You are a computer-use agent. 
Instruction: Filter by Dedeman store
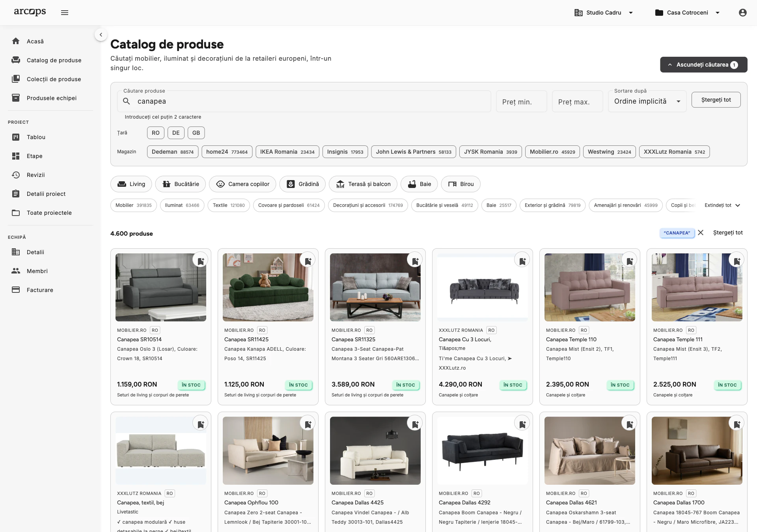pos(173,152)
